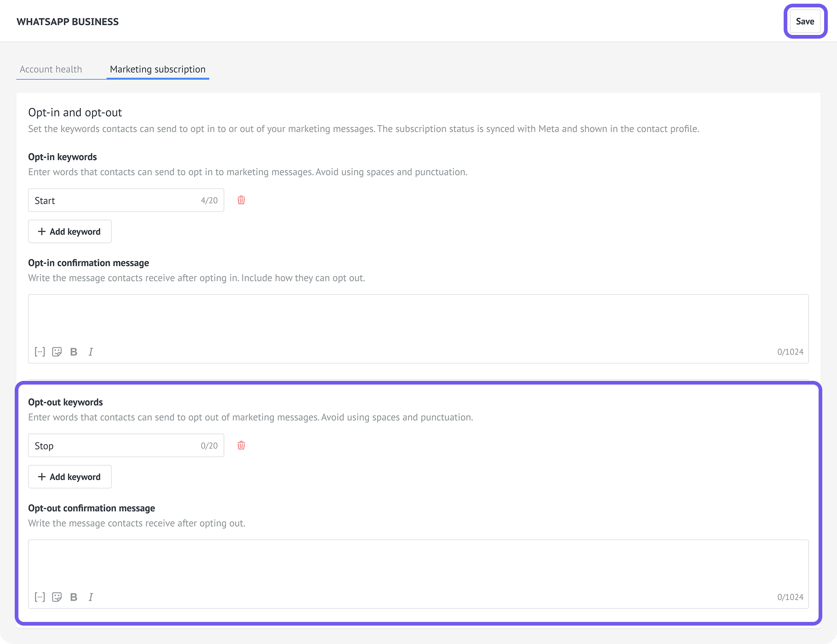Viewport: 837px width, 644px height.
Task: Click the Opt-out confirmation message label
Action: click(92, 508)
